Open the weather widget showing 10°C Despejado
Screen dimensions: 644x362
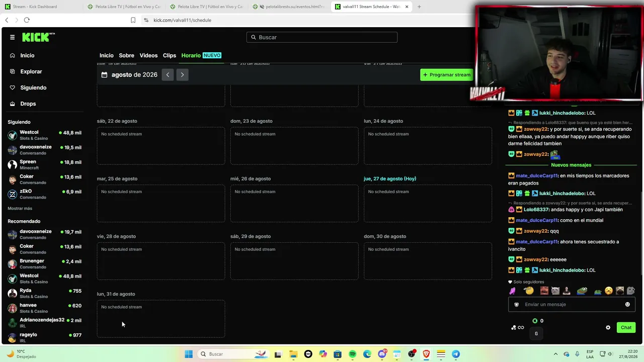[x=22, y=354]
